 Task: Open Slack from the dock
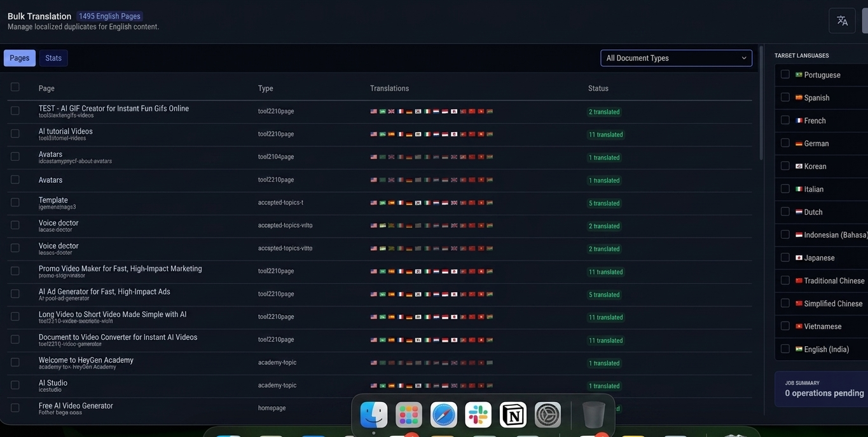click(478, 415)
